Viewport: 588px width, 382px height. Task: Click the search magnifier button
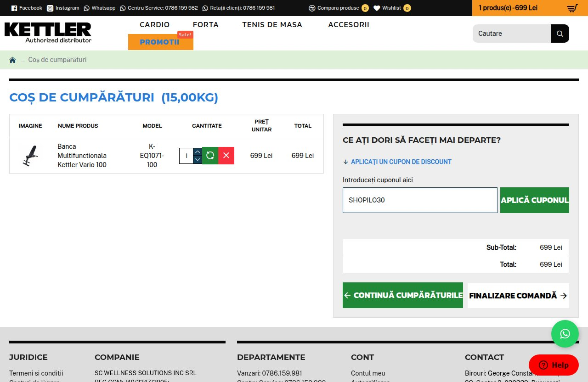click(560, 34)
